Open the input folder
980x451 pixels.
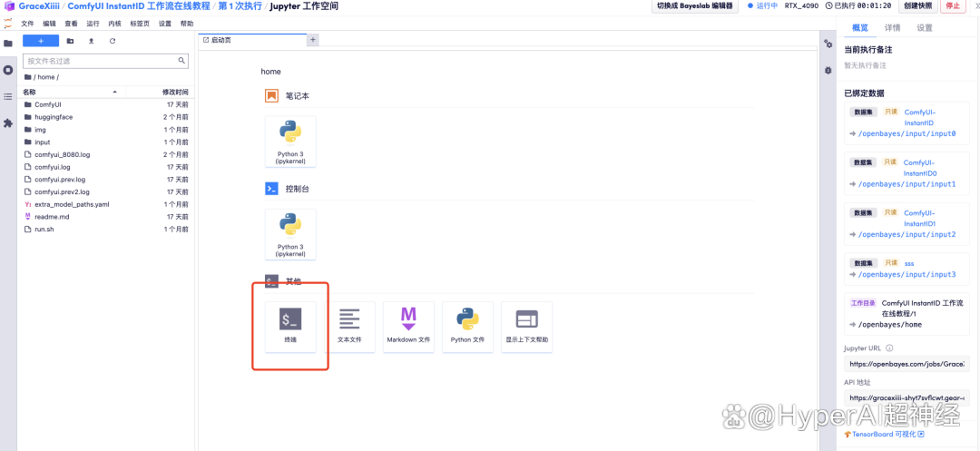click(x=105, y=142)
